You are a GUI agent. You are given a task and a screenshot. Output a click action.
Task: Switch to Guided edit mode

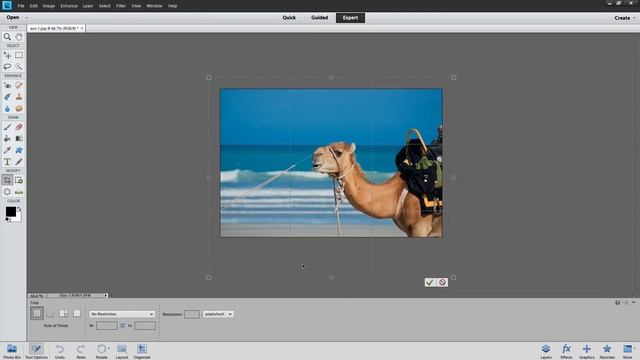(x=320, y=18)
